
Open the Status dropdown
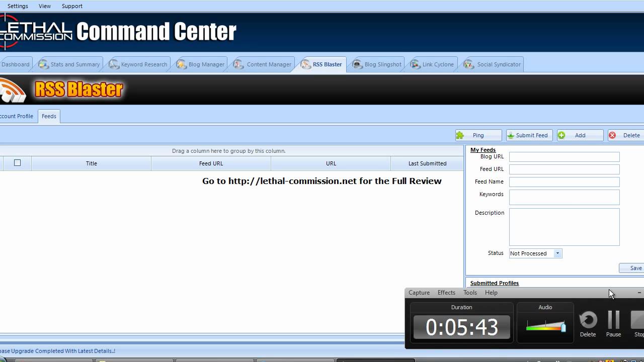pyautogui.click(x=557, y=253)
